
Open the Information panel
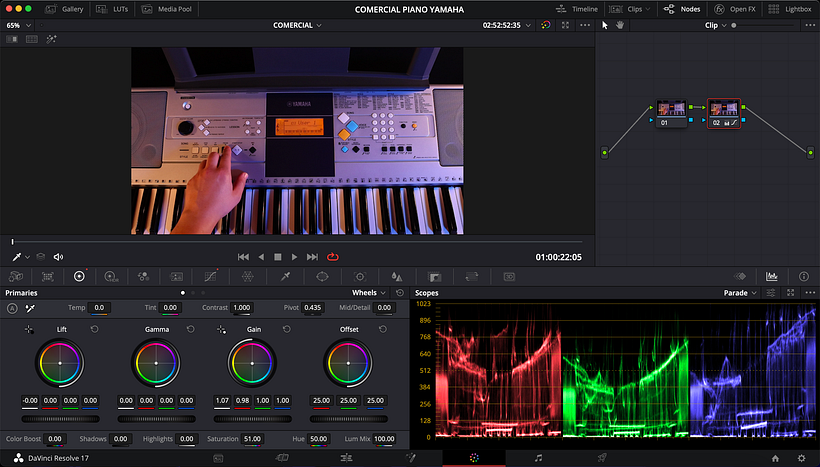click(x=804, y=277)
